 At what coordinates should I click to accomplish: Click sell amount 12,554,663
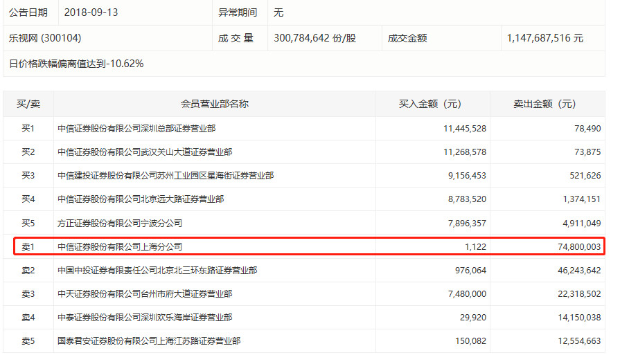coord(579,341)
